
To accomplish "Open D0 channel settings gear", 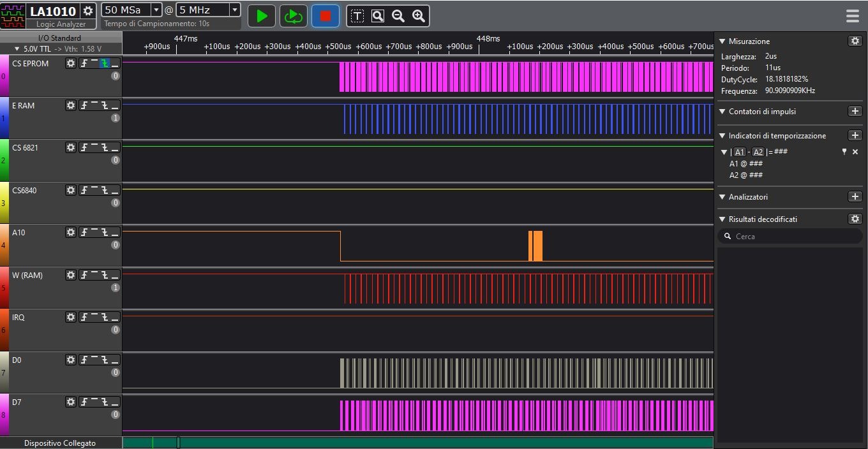I will point(71,360).
